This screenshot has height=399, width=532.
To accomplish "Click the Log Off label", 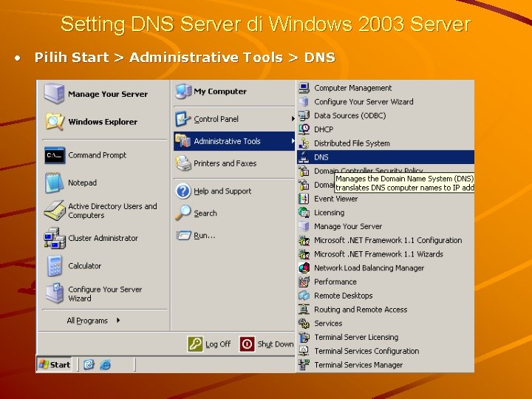I will tap(218, 344).
